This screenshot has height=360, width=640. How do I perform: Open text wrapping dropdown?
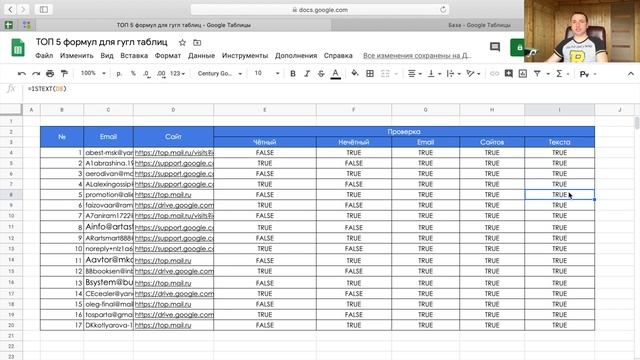(453, 73)
